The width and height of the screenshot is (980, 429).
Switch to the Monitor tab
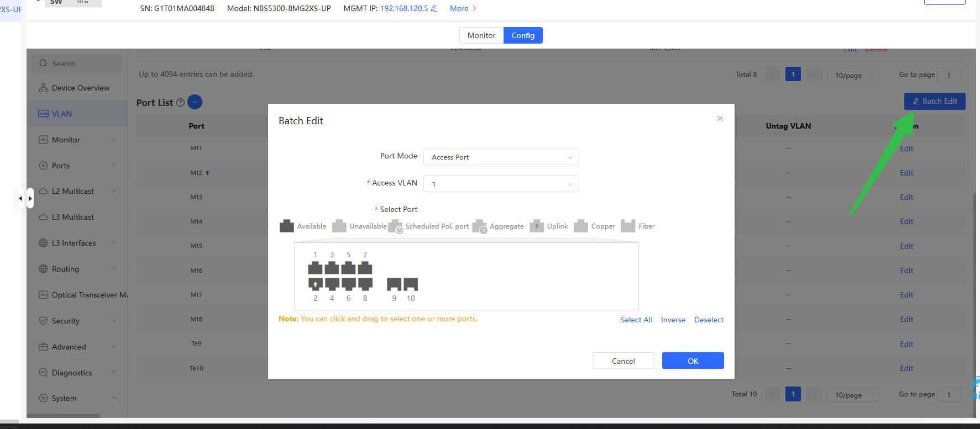(x=481, y=35)
